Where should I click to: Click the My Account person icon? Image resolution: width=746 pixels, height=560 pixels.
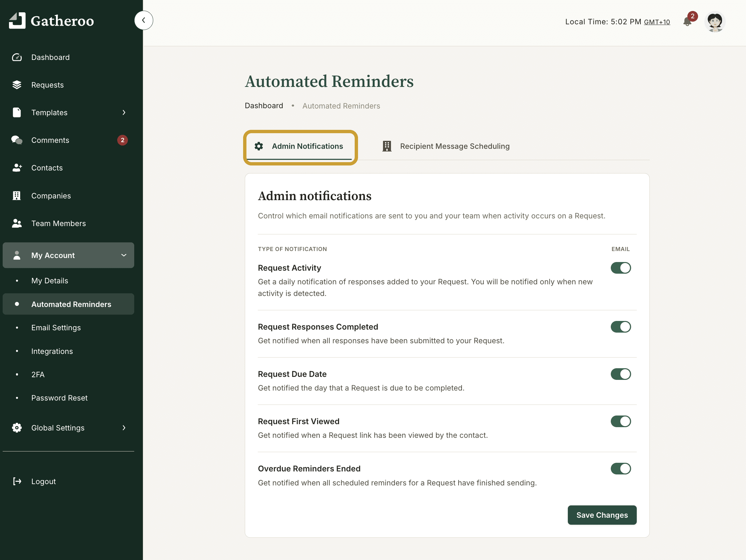17,255
